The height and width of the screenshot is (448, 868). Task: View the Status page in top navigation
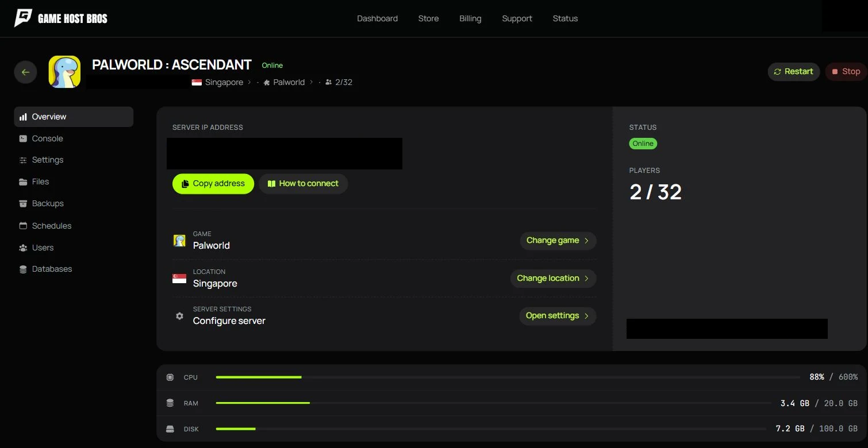pyautogui.click(x=565, y=18)
